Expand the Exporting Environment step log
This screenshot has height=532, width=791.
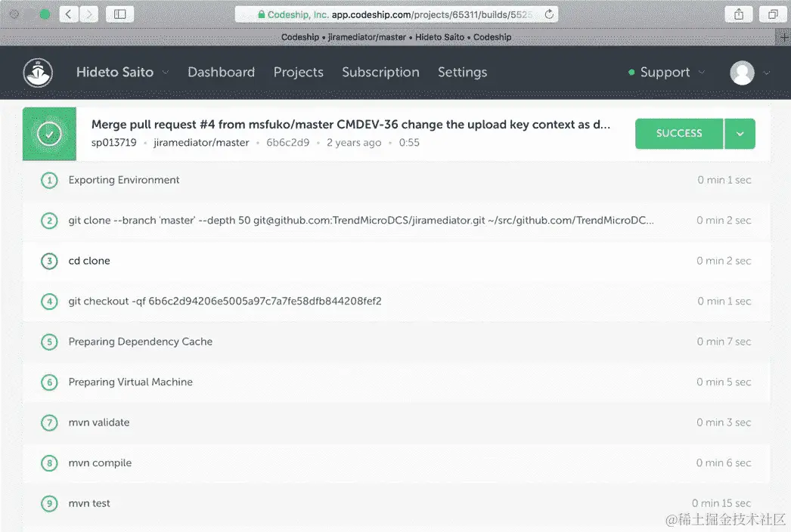396,180
